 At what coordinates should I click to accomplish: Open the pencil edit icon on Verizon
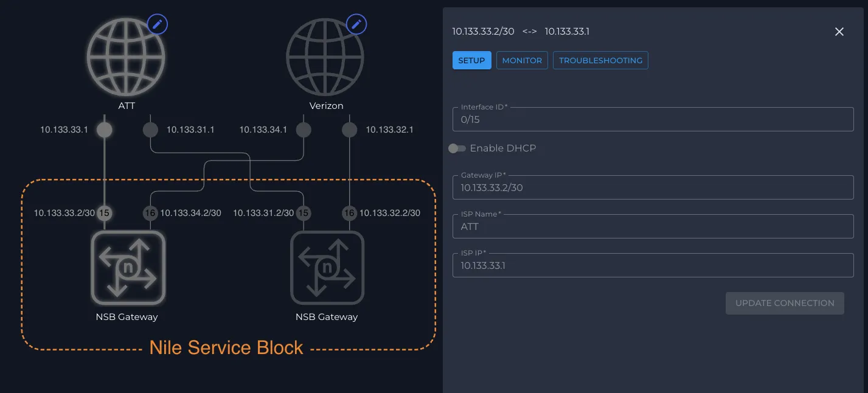click(356, 24)
